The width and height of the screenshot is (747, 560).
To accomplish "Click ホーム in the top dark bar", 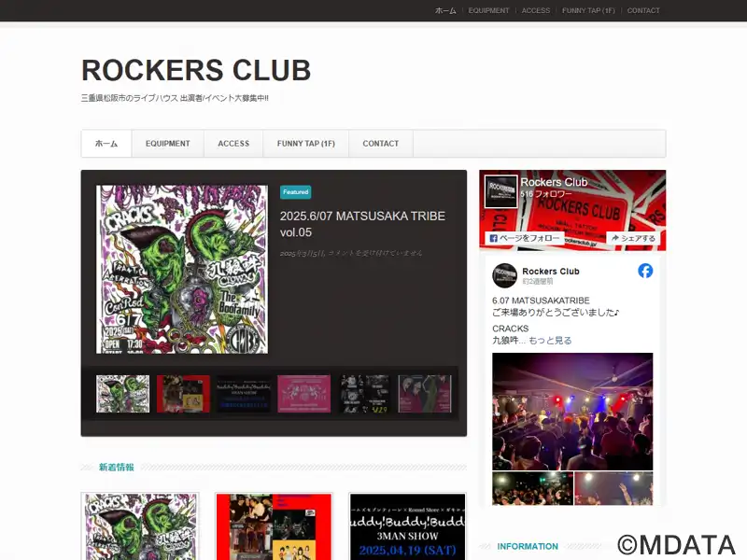I will pyautogui.click(x=445, y=10).
